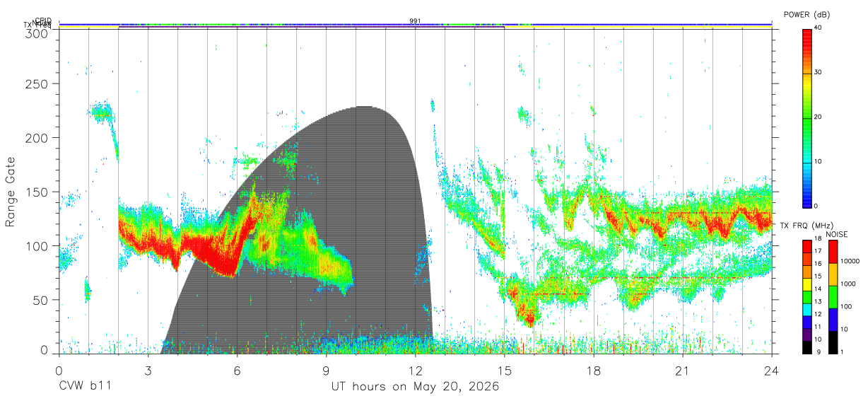This screenshot has width=868, height=401.
Task: Click the 991 CPID value at top
Action: [416, 21]
